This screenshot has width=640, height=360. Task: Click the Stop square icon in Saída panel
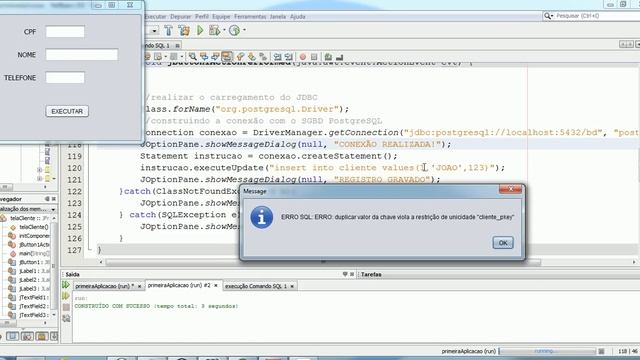tap(66, 307)
